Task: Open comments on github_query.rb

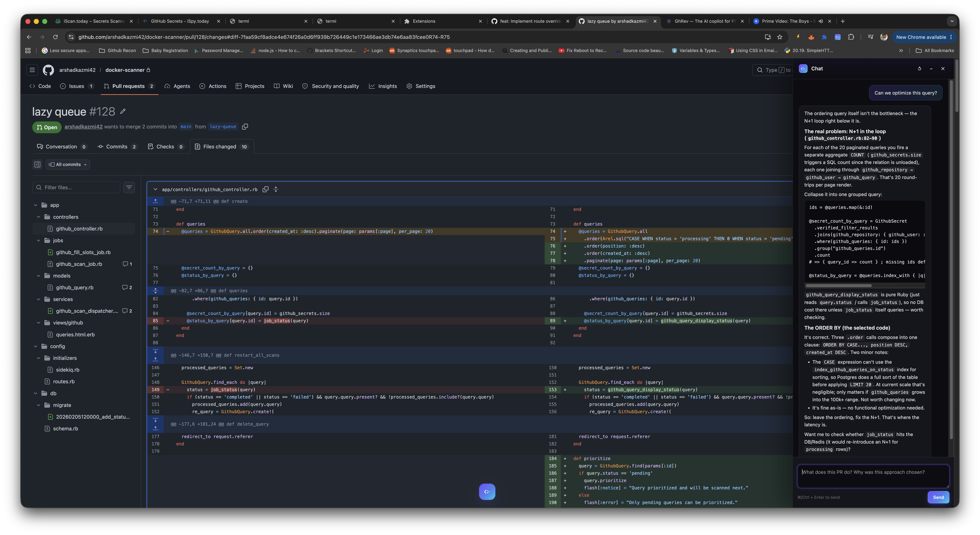Action: pos(127,288)
